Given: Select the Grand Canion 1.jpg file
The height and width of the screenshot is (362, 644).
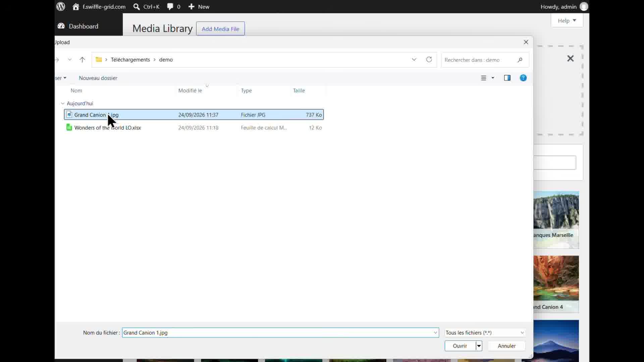Looking at the screenshot, I should (x=194, y=115).
